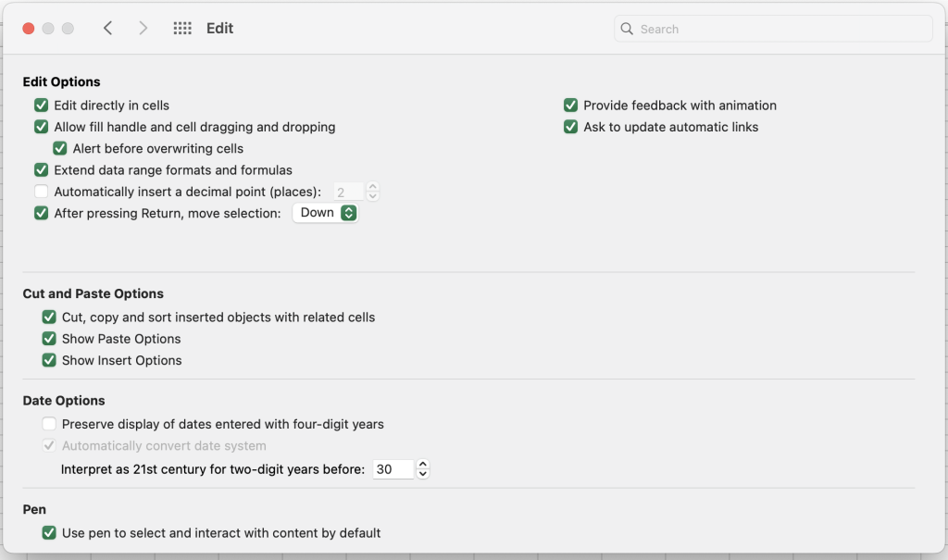This screenshot has height=560, width=948.
Task: Click the two-digit years value field
Action: point(392,469)
